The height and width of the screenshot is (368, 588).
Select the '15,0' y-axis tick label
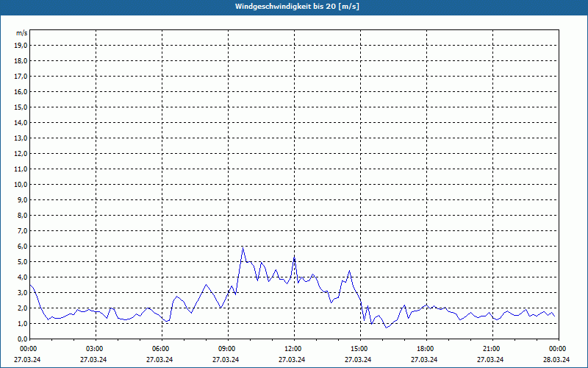tap(21, 107)
